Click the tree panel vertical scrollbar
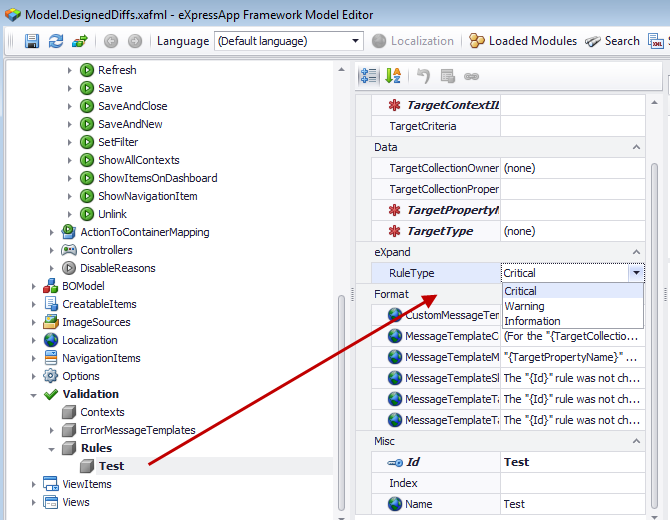 click(341, 402)
